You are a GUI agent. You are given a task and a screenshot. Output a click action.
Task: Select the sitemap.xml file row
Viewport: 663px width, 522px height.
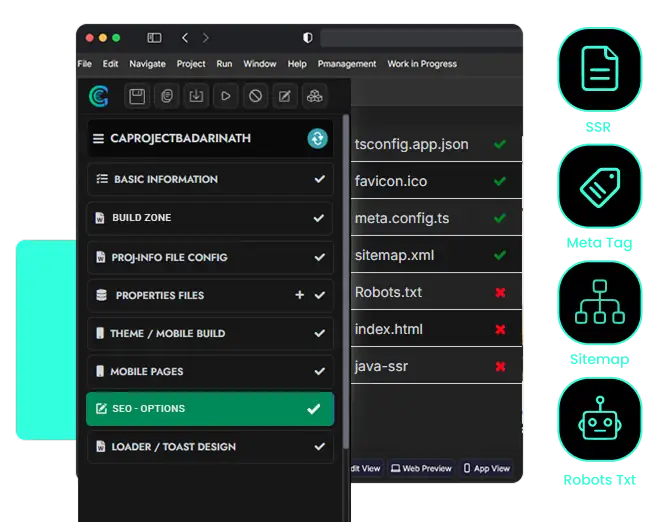(436, 255)
